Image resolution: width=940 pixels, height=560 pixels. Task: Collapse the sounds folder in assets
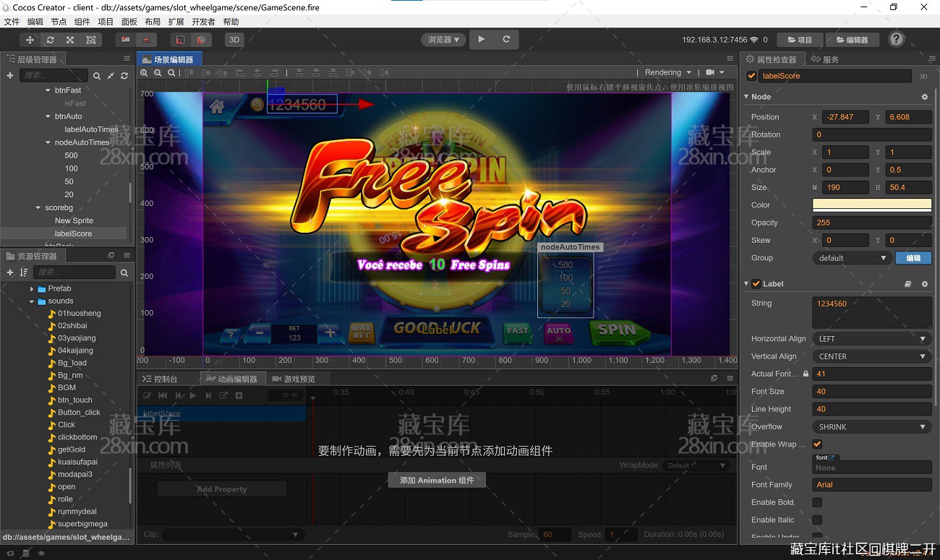[32, 301]
